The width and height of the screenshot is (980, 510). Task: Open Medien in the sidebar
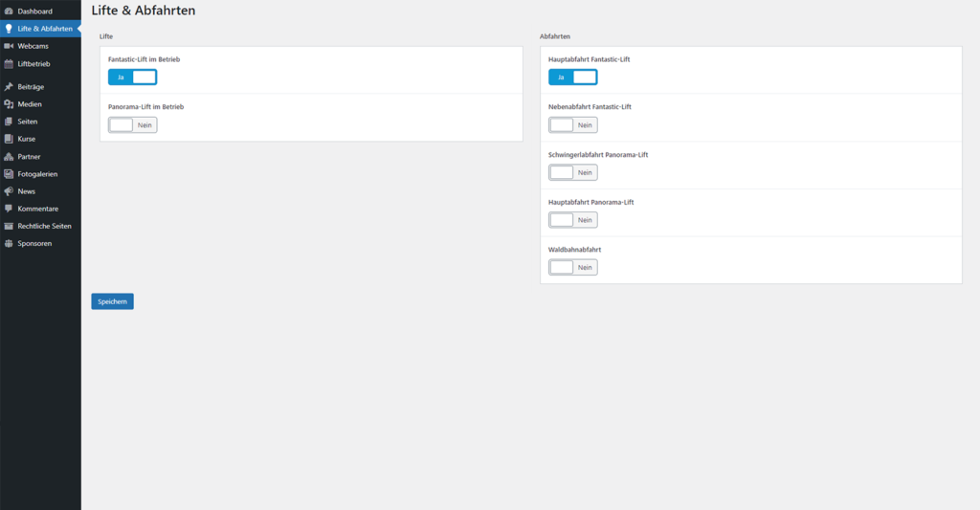(x=40, y=104)
